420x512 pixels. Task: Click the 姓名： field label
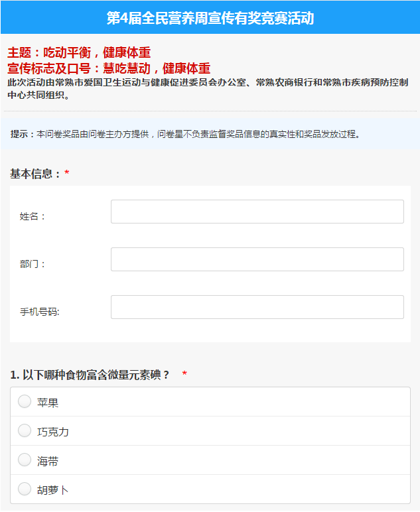click(33, 216)
